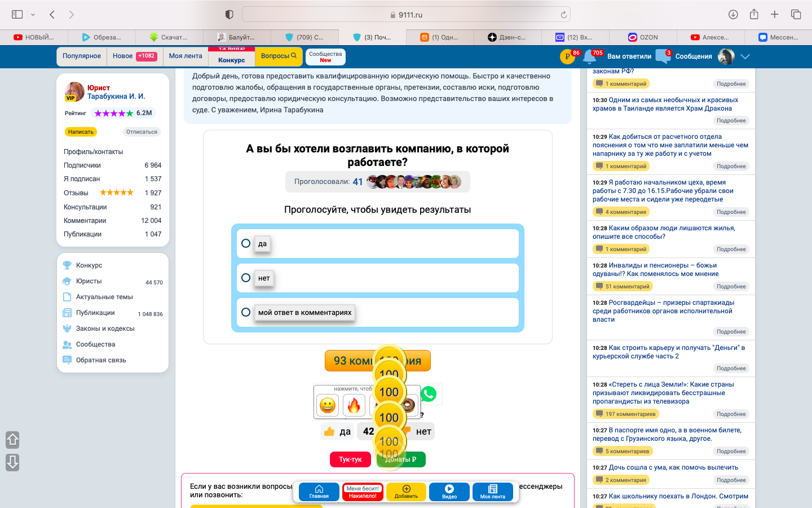Viewport: 812px width, 508px height.
Task: Open the 'Моя лента' tab
Action: [186, 56]
